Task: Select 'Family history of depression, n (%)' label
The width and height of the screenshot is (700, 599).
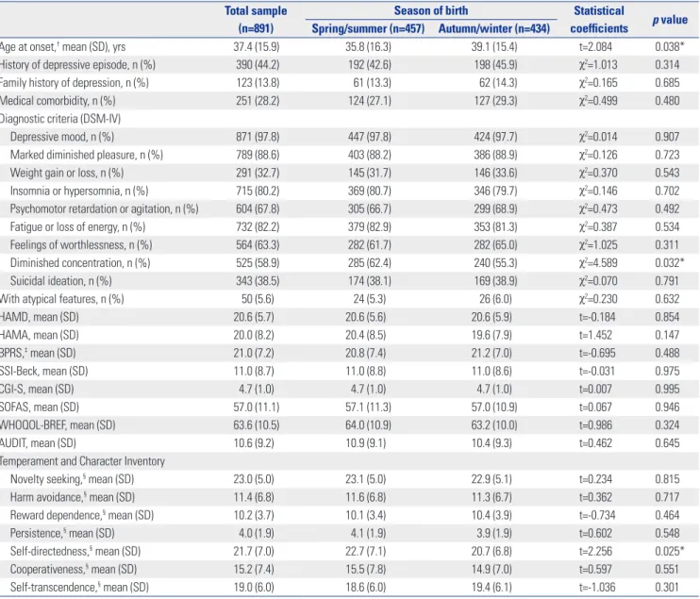Action: click(x=75, y=83)
